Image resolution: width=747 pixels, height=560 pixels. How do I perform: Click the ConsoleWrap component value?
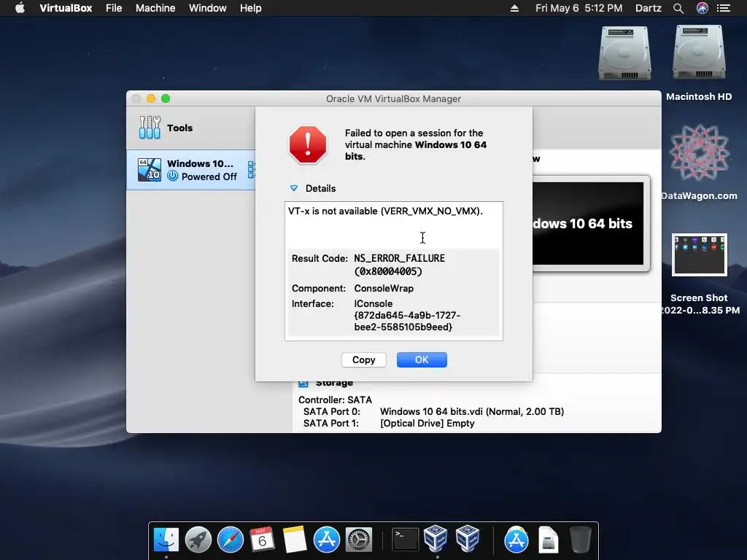tap(384, 288)
